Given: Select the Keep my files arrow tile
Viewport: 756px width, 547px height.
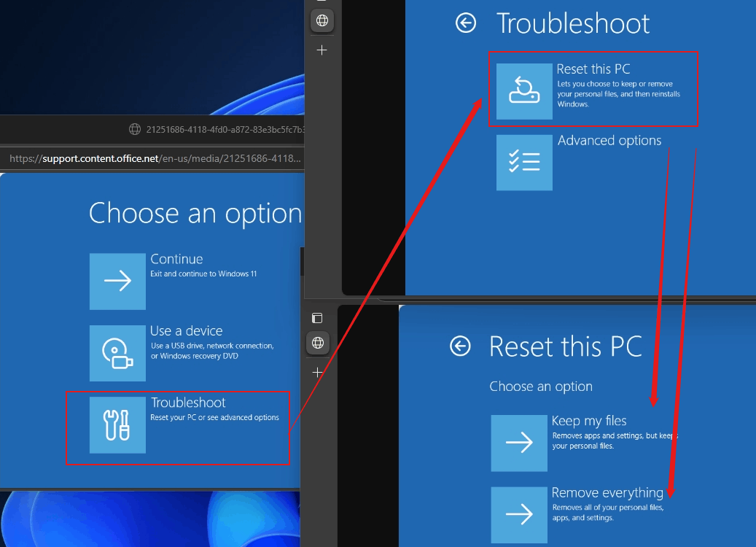Looking at the screenshot, I should coord(519,443).
